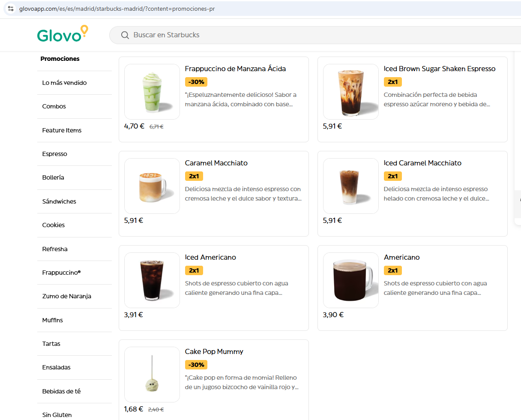Click Cake Pop '¡Cake pop en forma de momia!' description
The image size is (521, 420).
click(x=242, y=382)
